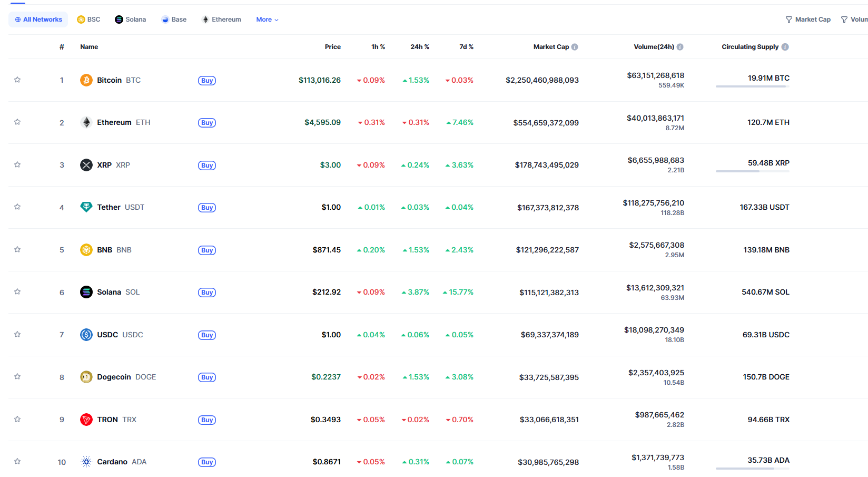Toggle the watchlist star for Tether

coord(17,207)
